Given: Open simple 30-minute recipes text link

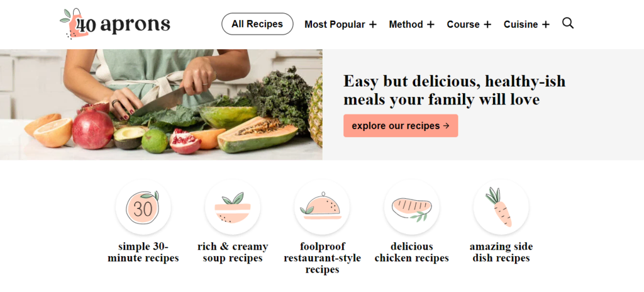Looking at the screenshot, I should point(143,252).
